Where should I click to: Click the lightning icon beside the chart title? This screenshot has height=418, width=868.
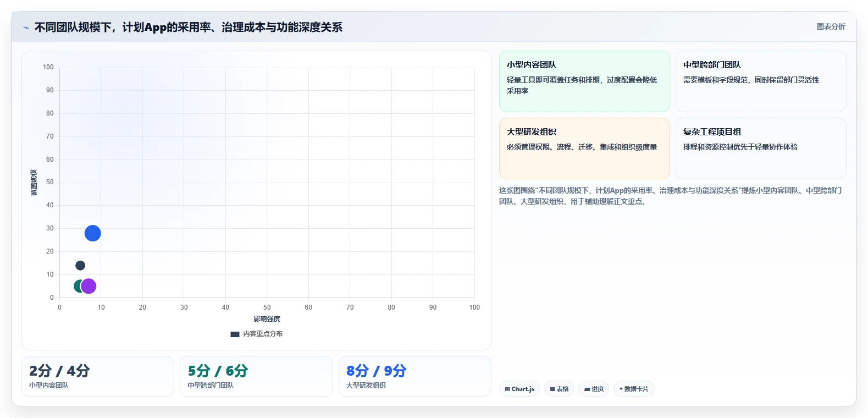tap(26, 28)
